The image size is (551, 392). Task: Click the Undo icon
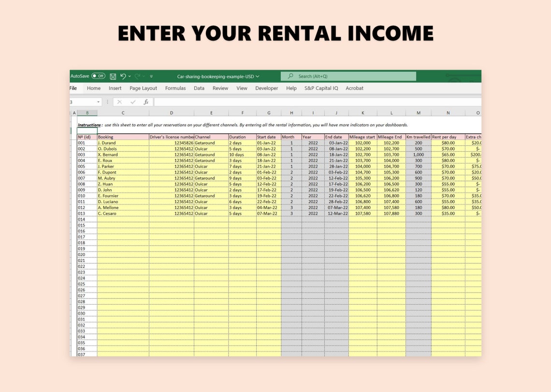click(123, 76)
